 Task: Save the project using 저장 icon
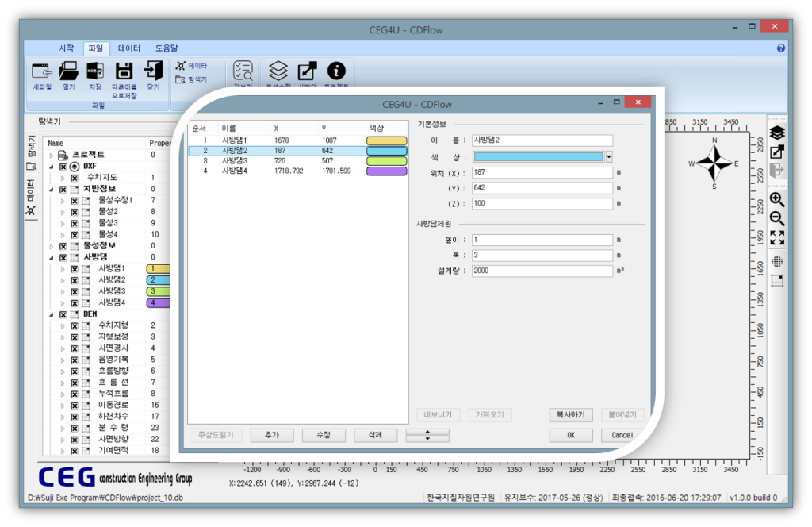(95, 71)
